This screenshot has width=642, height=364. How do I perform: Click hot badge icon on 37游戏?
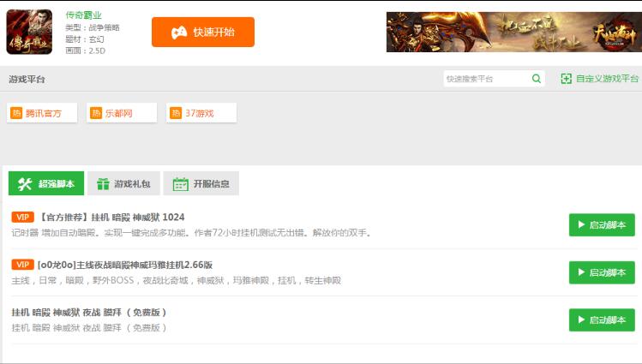coord(176,113)
